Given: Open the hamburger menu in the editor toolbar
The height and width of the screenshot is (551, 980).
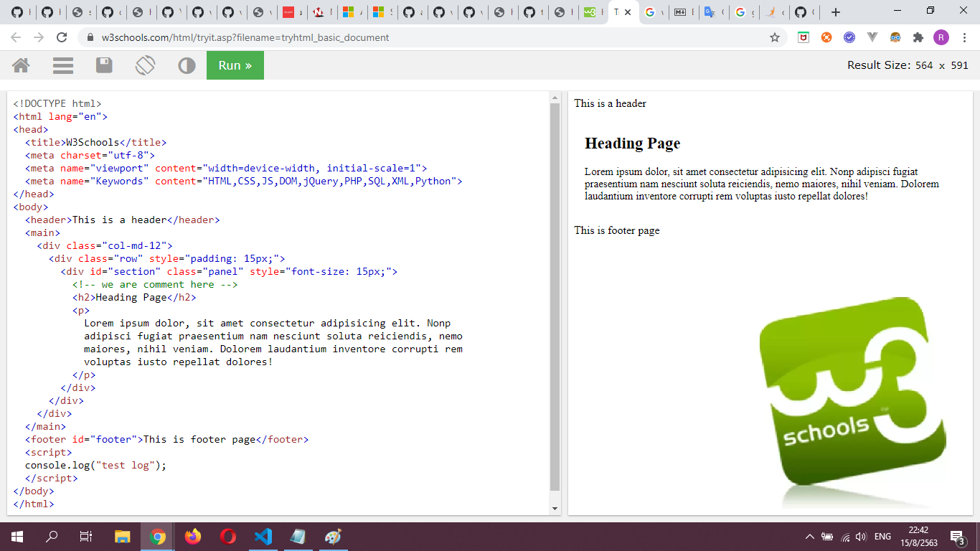Looking at the screenshot, I should tap(63, 66).
